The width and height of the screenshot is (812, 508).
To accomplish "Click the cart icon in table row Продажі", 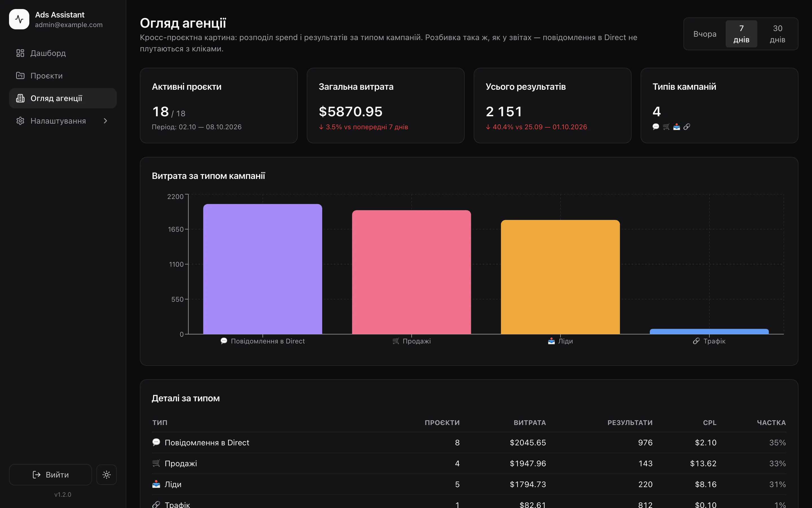I will (x=156, y=463).
